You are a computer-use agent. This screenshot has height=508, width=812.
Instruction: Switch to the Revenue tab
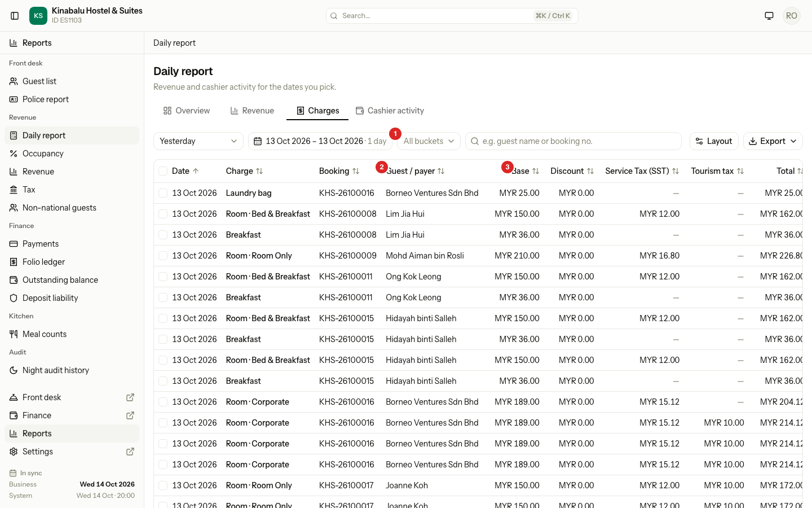pyautogui.click(x=252, y=111)
